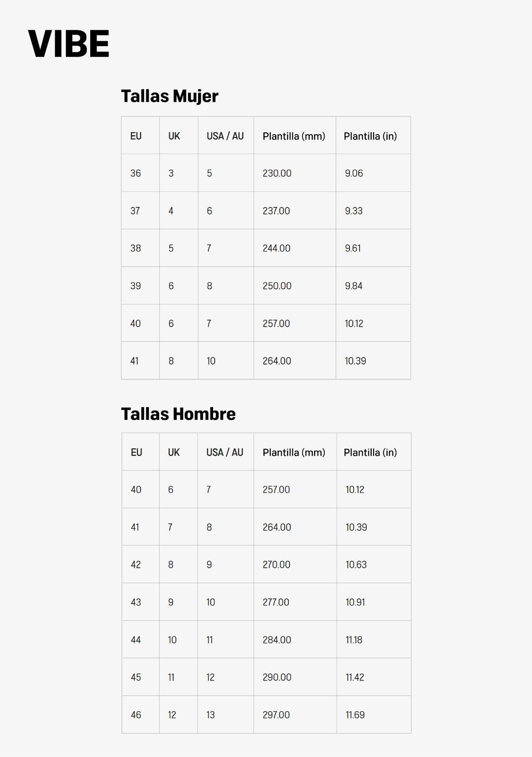This screenshot has width=532, height=757.
Task: Click the VIBE title heading
Action: pos(68,44)
